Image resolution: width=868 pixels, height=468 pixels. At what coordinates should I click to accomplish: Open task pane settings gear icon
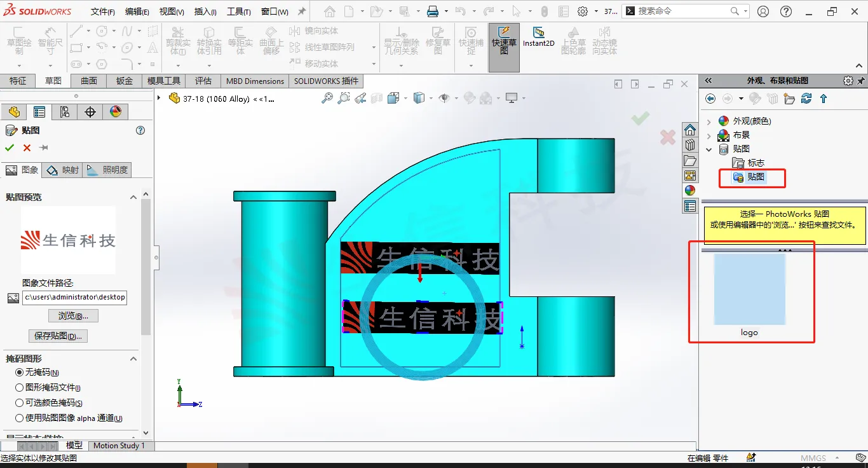pyautogui.click(x=848, y=81)
